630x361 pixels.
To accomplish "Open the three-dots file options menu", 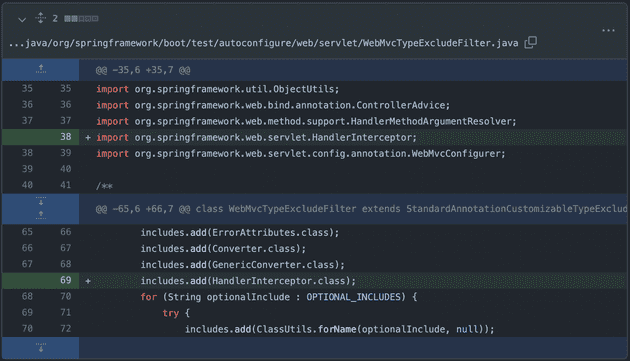I will point(608,30).
